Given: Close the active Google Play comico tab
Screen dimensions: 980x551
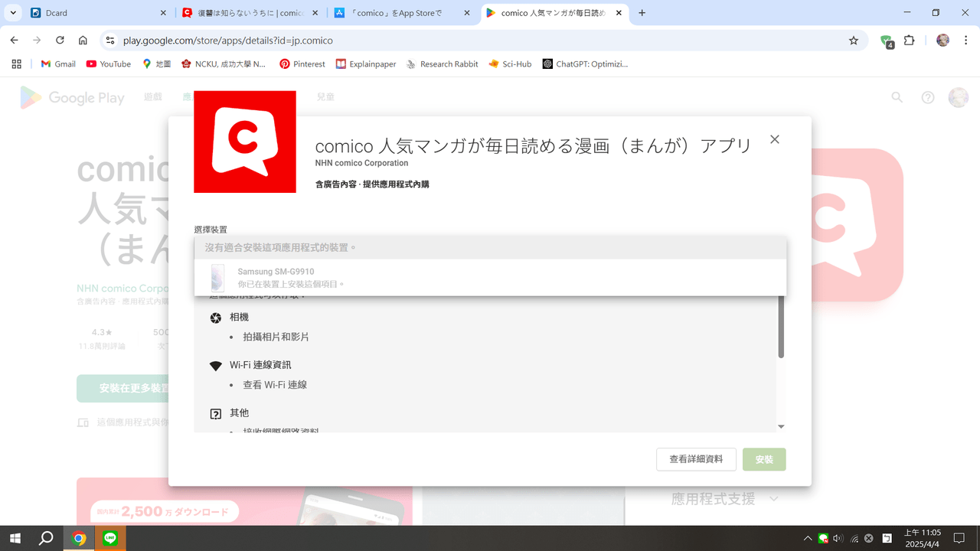Looking at the screenshot, I should click(620, 13).
